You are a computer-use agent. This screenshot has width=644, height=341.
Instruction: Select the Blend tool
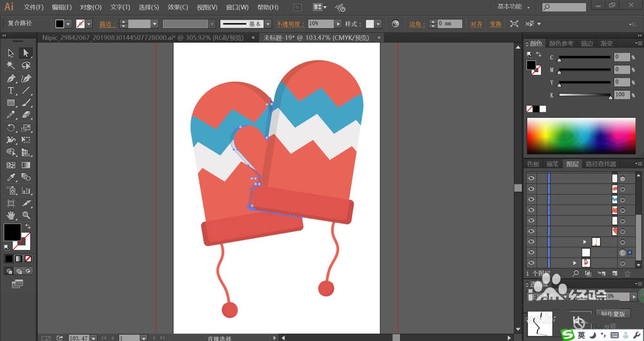tap(26, 177)
